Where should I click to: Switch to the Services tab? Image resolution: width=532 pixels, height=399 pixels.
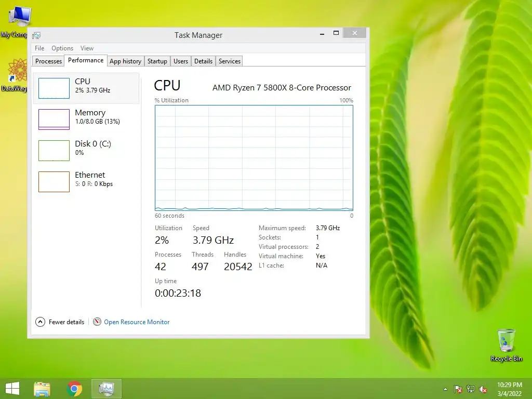[229, 61]
